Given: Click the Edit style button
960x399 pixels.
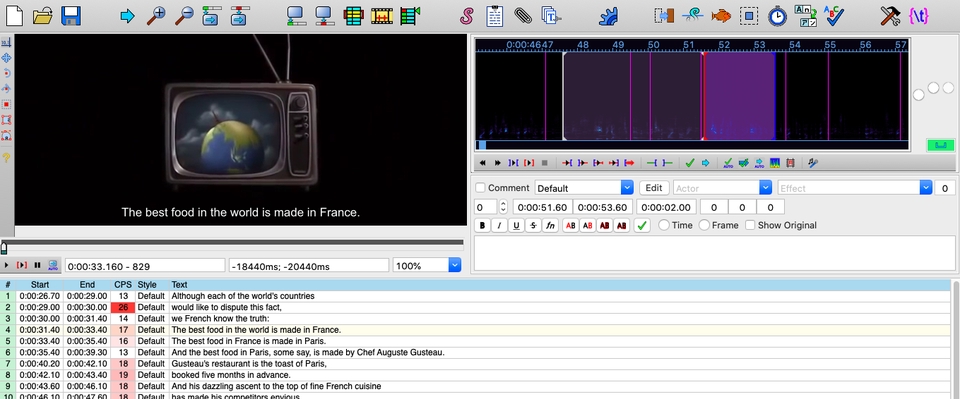Looking at the screenshot, I should (x=654, y=188).
